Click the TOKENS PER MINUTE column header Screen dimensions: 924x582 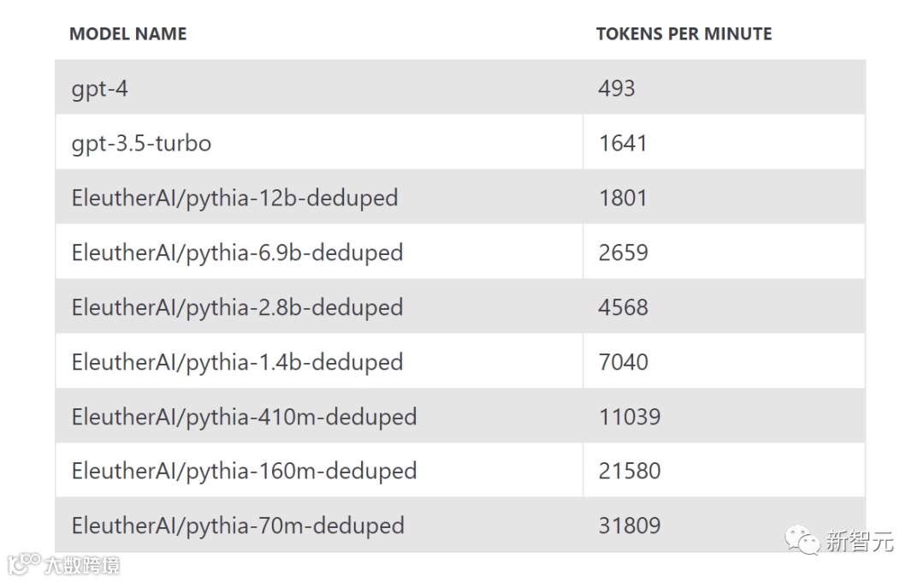(684, 34)
